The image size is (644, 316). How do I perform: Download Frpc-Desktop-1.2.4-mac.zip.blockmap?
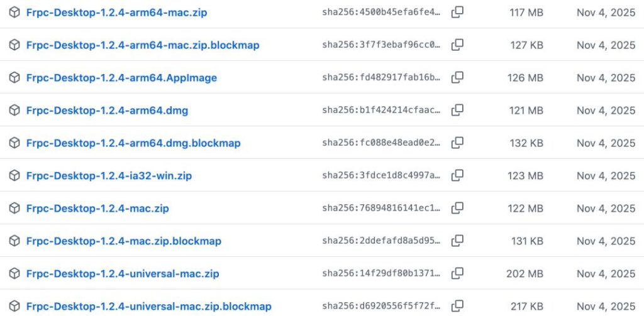pyautogui.click(x=124, y=241)
